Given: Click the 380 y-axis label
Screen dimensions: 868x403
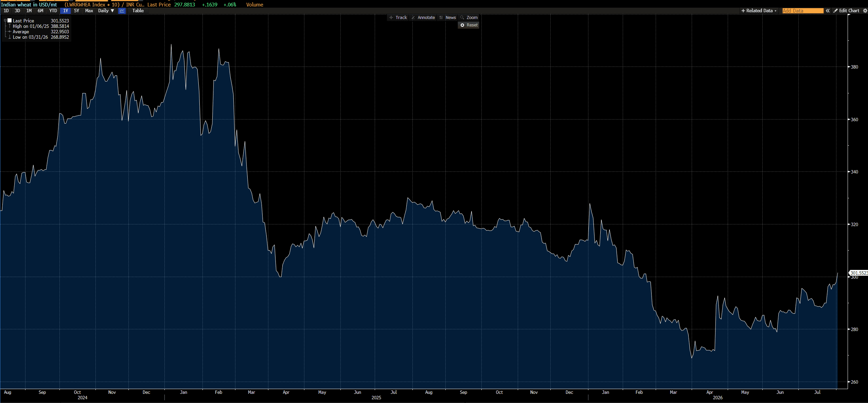Looking at the screenshot, I should pyautogui.click(x=854, y=67).
